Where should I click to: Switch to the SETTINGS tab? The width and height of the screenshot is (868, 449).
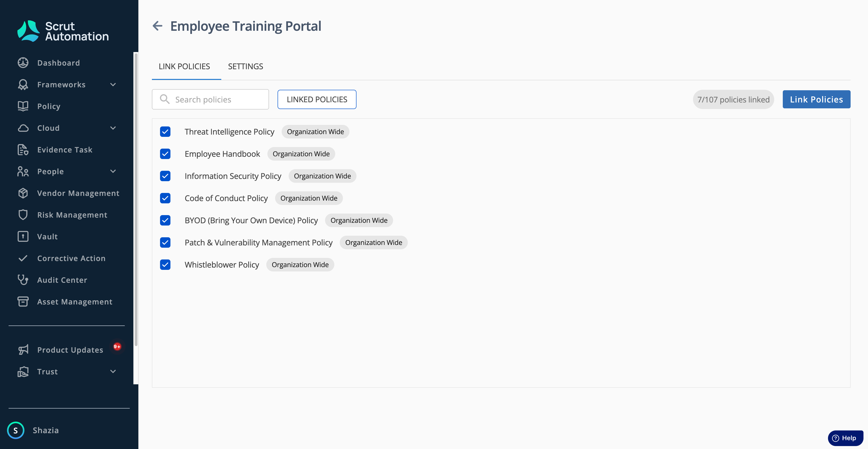pyautogui.click(x=246, y=67)
